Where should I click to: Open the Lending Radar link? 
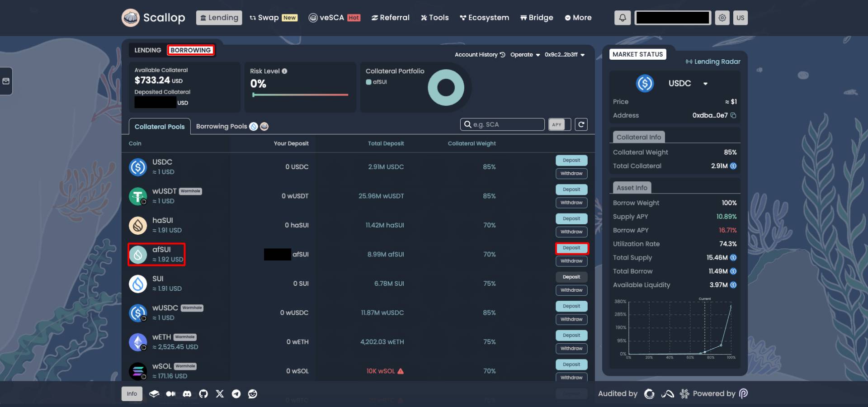(x=713, y=62)
